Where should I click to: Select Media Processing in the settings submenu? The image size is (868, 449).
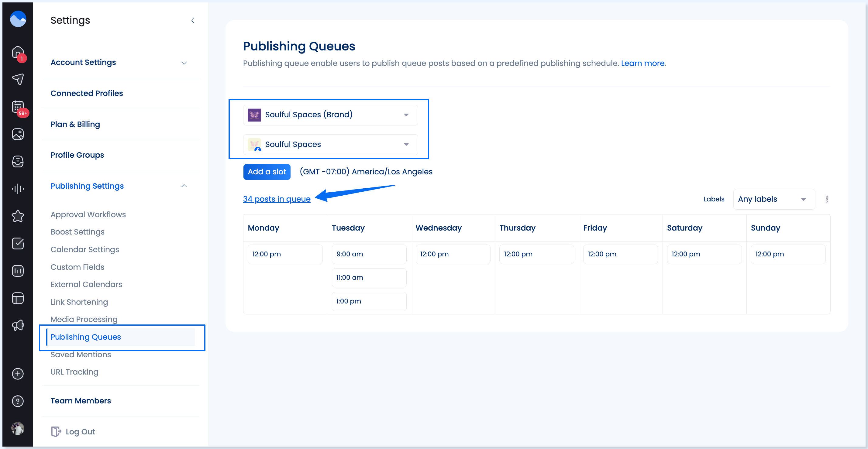coord(84,319)
